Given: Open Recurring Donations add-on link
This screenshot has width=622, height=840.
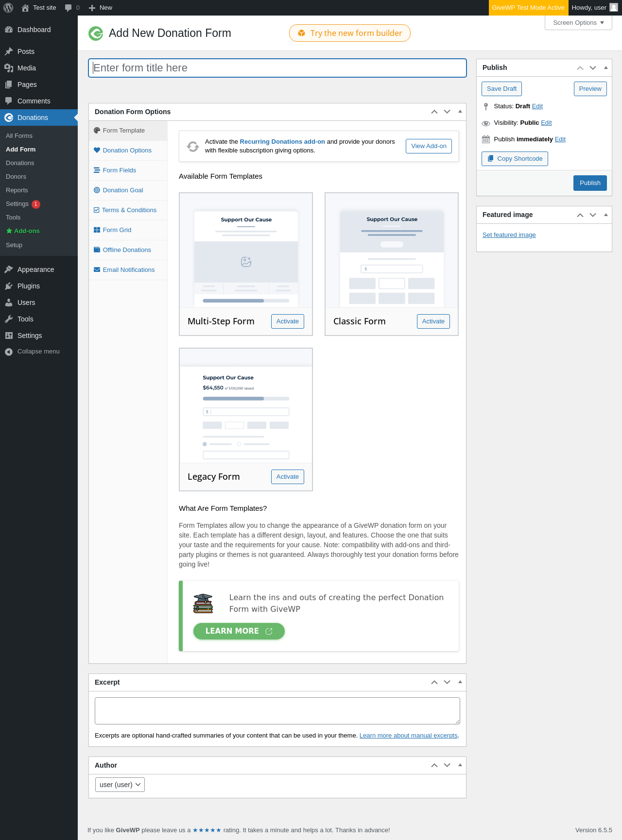Looking at the screenshot, I should [282, 142].
